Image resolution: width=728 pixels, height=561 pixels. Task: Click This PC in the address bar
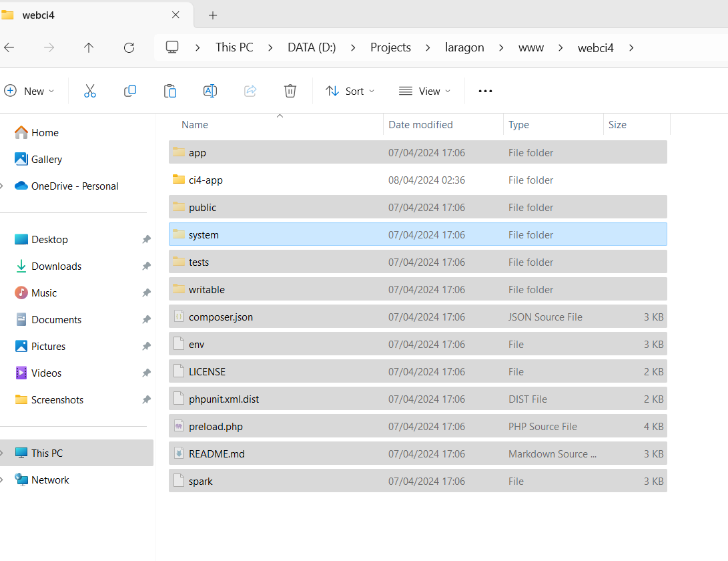(x=234, y=47)
